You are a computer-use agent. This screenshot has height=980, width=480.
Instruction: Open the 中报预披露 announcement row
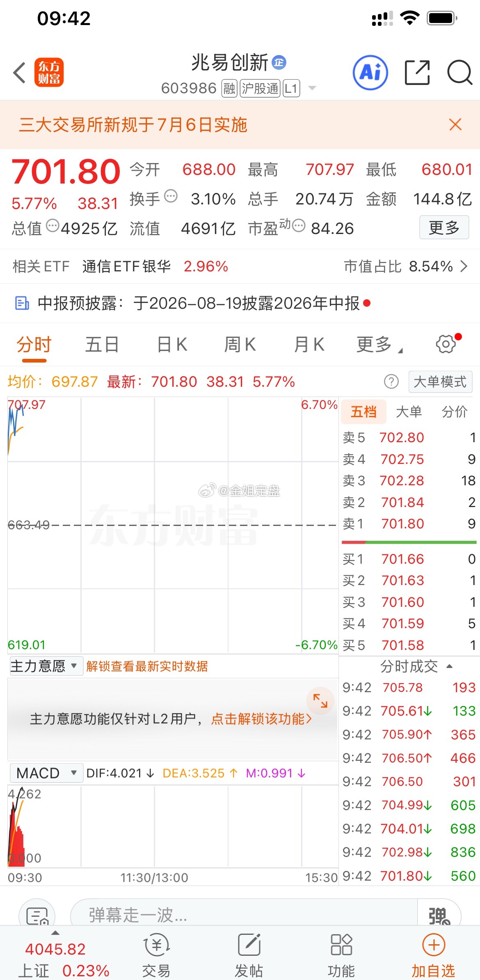tap(240, 303)
